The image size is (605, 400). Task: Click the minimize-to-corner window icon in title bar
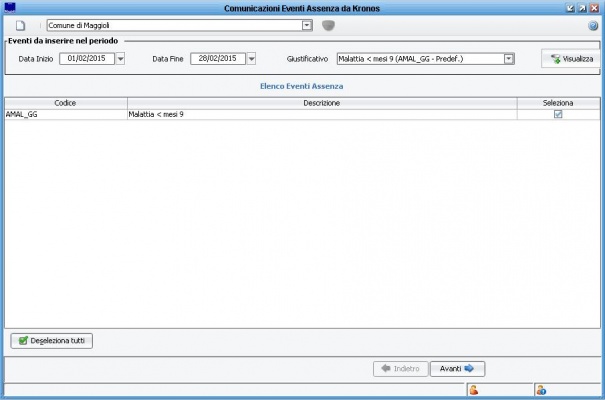pyautogui.click(x=570, y=8)
